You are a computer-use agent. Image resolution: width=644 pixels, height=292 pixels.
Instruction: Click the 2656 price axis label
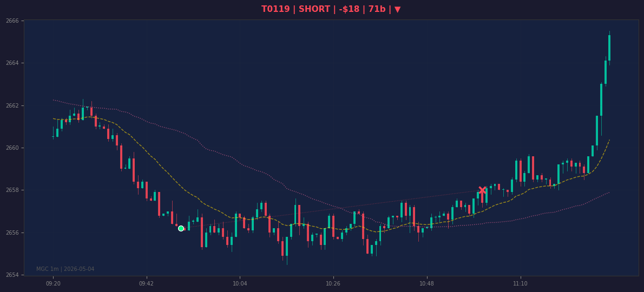tap(12, 233)
